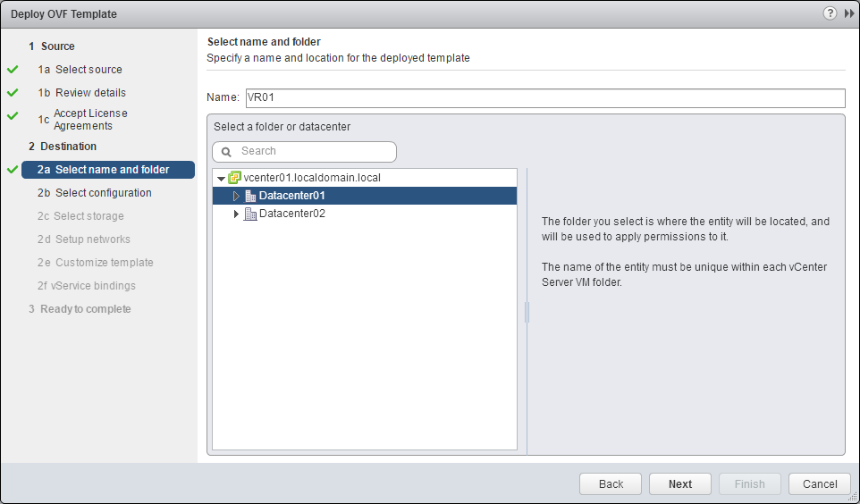Go to step 1a Select source
The height and width of the screenshot is (504, 860).
coord(89,70)
